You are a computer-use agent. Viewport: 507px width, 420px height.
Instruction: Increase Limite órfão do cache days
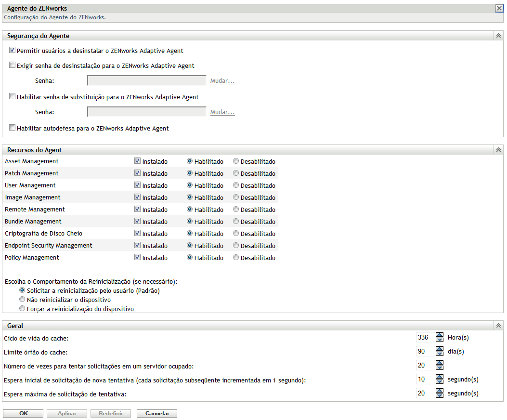coord(440,349)
